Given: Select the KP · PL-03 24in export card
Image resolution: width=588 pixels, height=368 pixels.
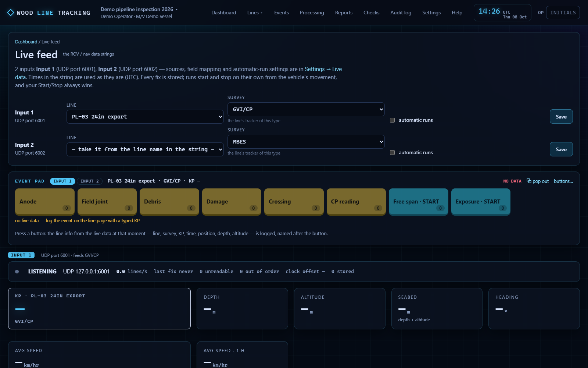Looking at the screenshot, I should coord(99,308).
